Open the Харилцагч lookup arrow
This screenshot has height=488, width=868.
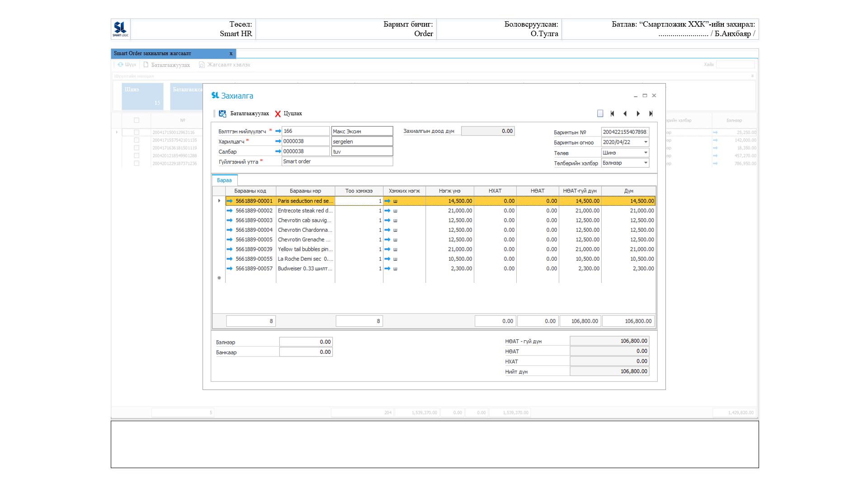(278, 141)
